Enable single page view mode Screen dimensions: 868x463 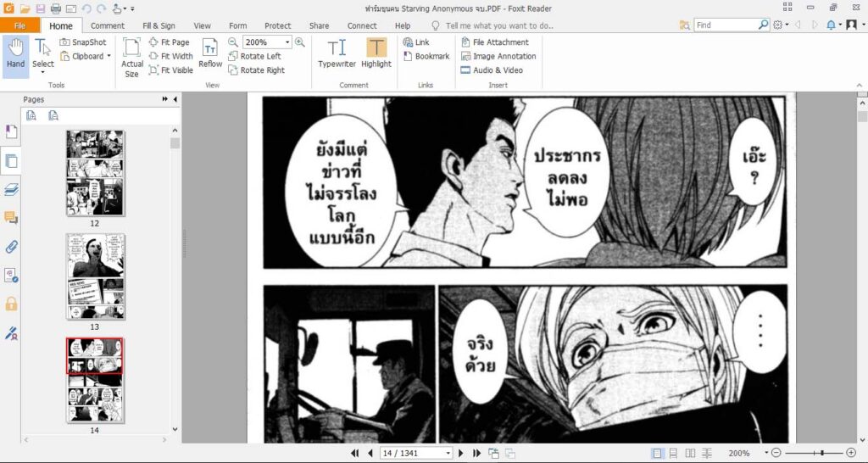pyautogui.click(x=657, y=453)
